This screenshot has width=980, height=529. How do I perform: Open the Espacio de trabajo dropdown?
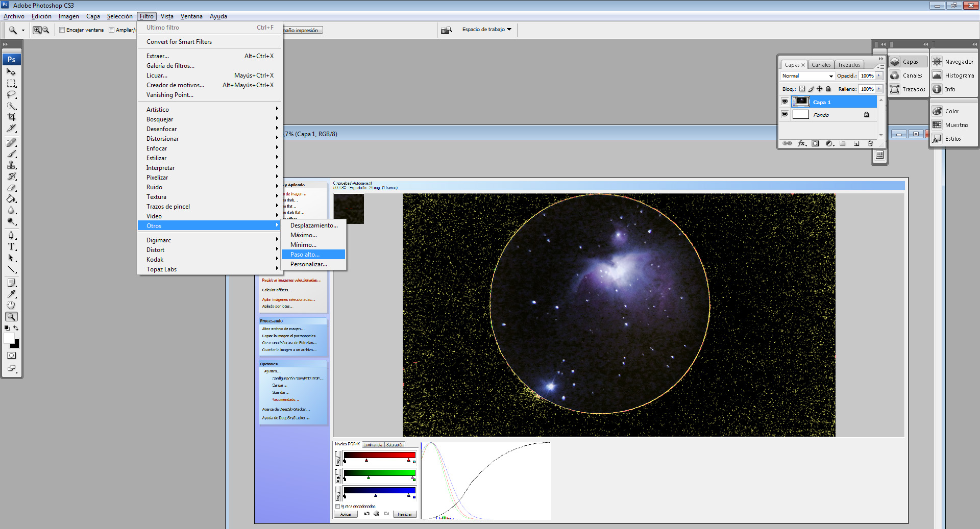pos(487,30)
